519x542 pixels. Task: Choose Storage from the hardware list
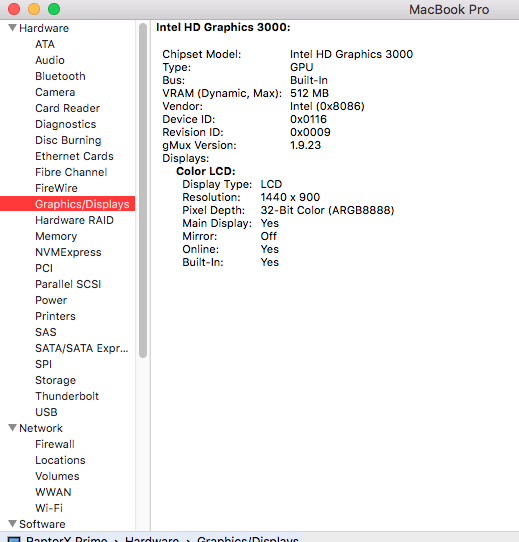coord(55,380)
